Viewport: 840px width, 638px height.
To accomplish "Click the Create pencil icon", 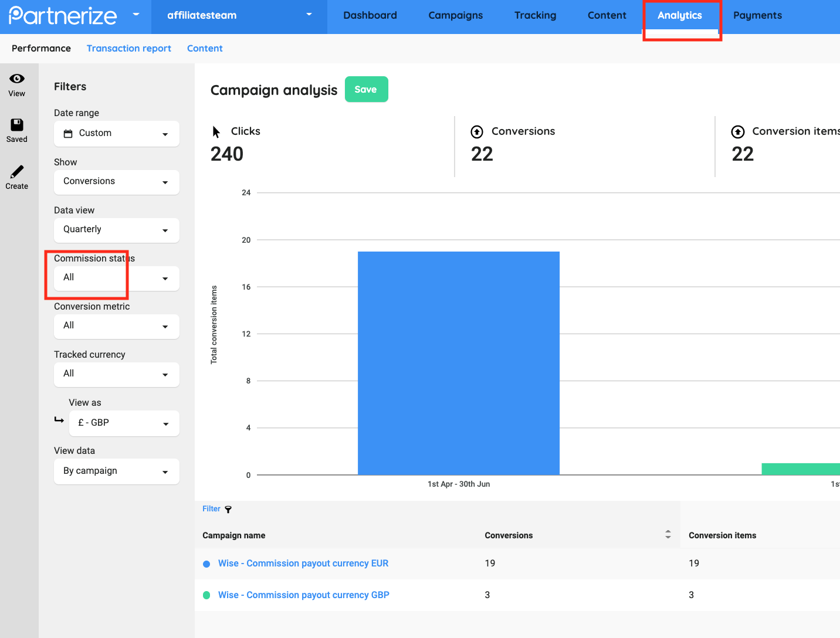I will coord(17,172).
